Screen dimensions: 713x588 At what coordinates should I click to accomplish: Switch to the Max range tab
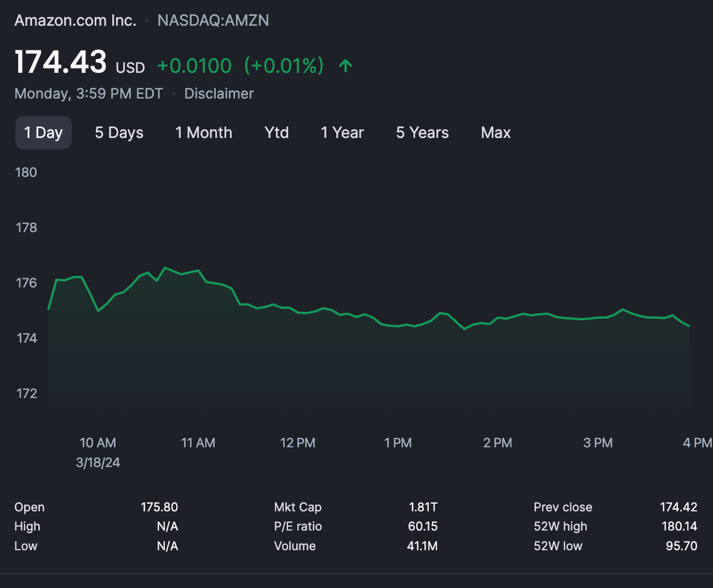(x=496, y=132)
